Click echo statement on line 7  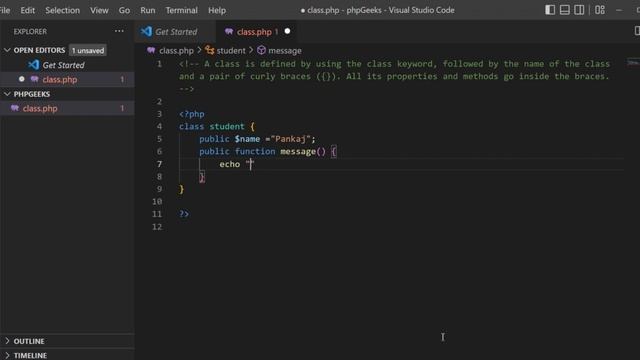tap(230, 164)
